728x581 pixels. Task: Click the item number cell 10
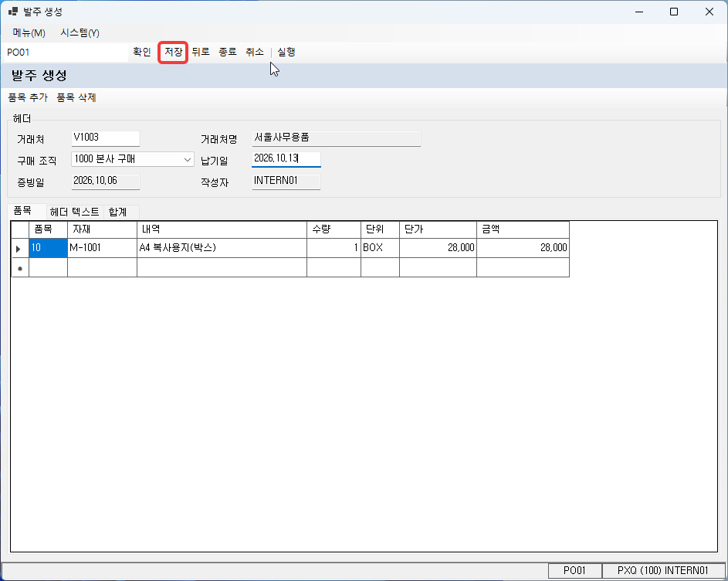point(49,248)
